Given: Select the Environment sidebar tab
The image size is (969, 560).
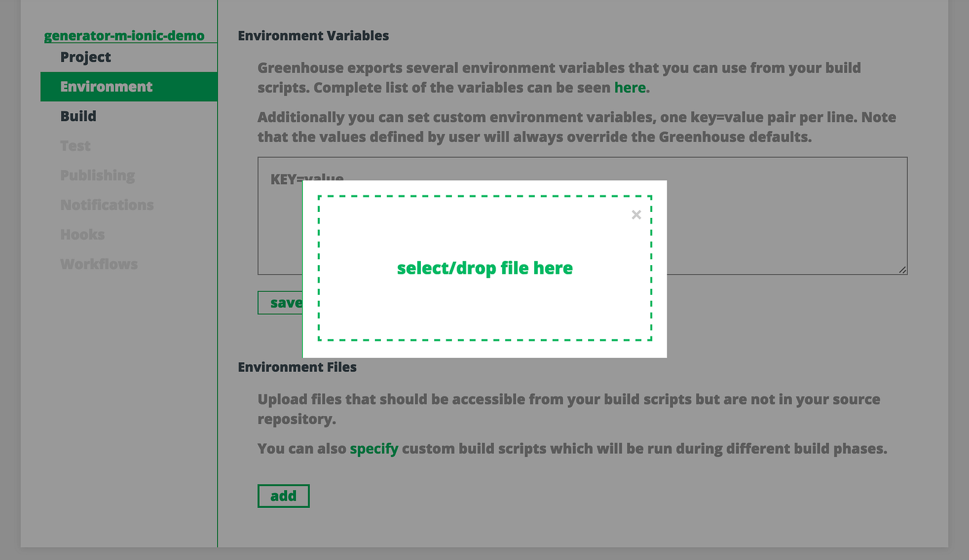Looking at the screenshot, I should point(107,87).
